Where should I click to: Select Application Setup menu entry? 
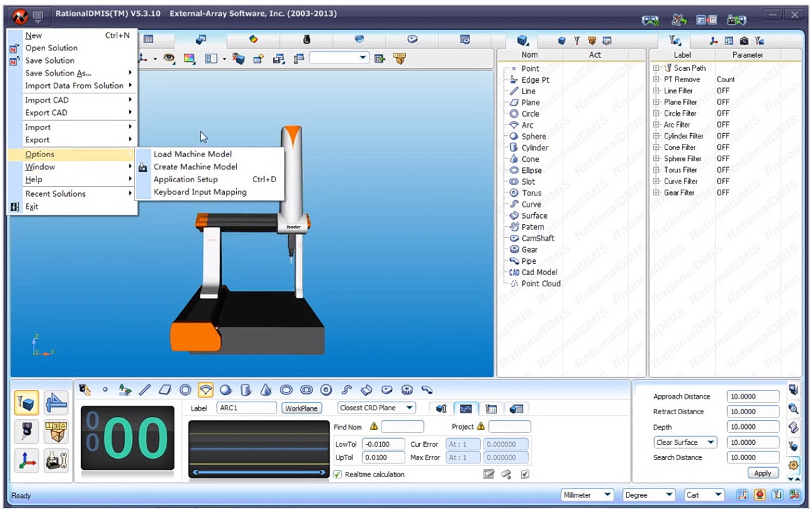210,179
